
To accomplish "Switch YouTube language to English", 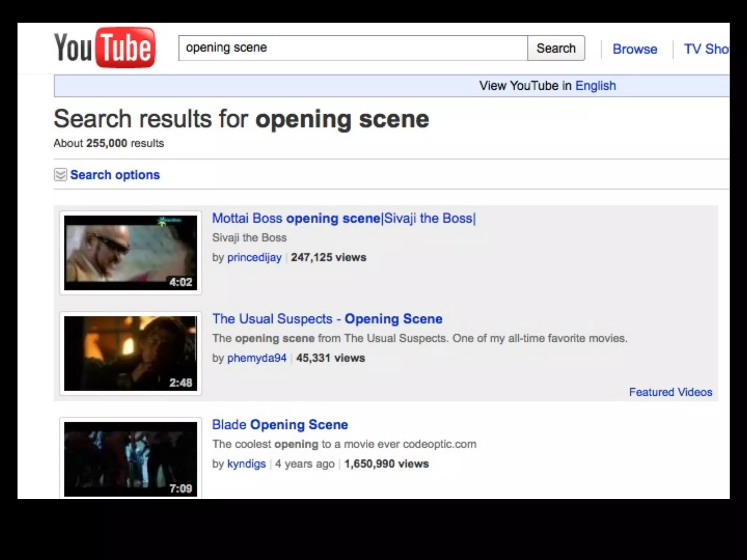I will pyautogui.click(x=595, y=86).
